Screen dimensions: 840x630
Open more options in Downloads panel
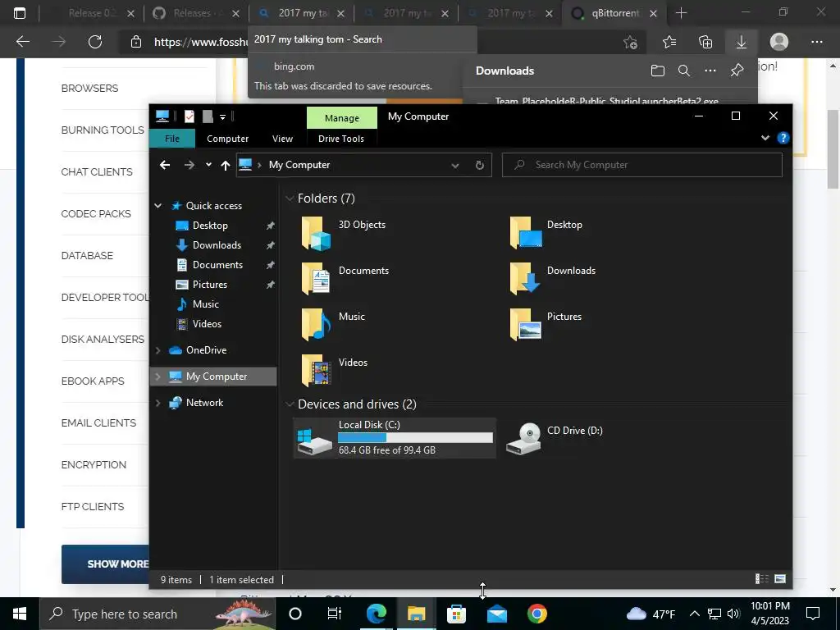pos(710,71)
